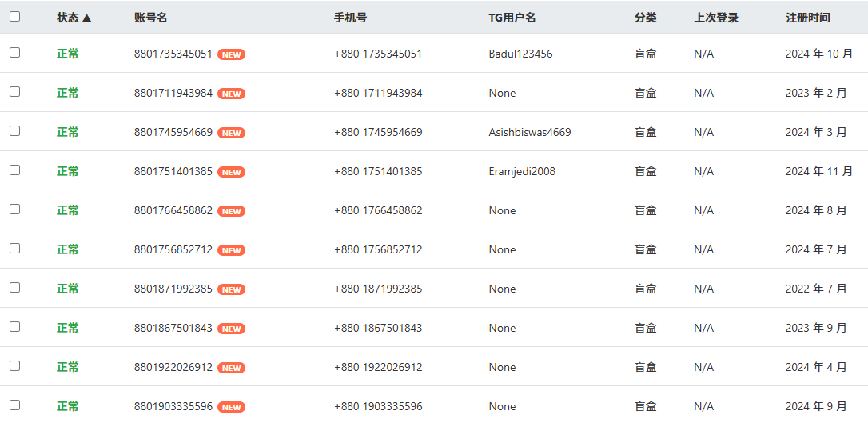Click the TG用户名 column header
The height and width of the screenshot is (427, 868).
pos(512,18)
